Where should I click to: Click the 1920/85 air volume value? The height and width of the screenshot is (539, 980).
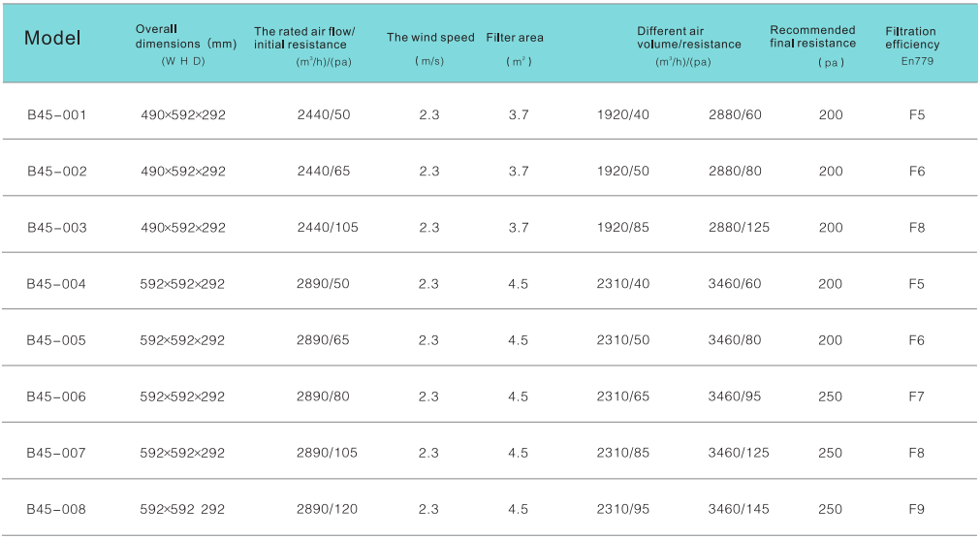coord(623,228)
